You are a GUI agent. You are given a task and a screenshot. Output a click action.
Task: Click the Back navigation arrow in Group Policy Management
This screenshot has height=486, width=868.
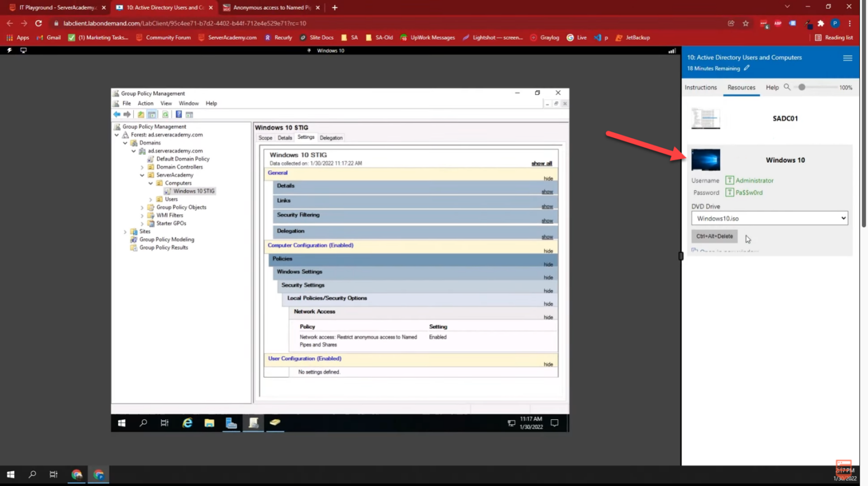click(x=116, y=114)
